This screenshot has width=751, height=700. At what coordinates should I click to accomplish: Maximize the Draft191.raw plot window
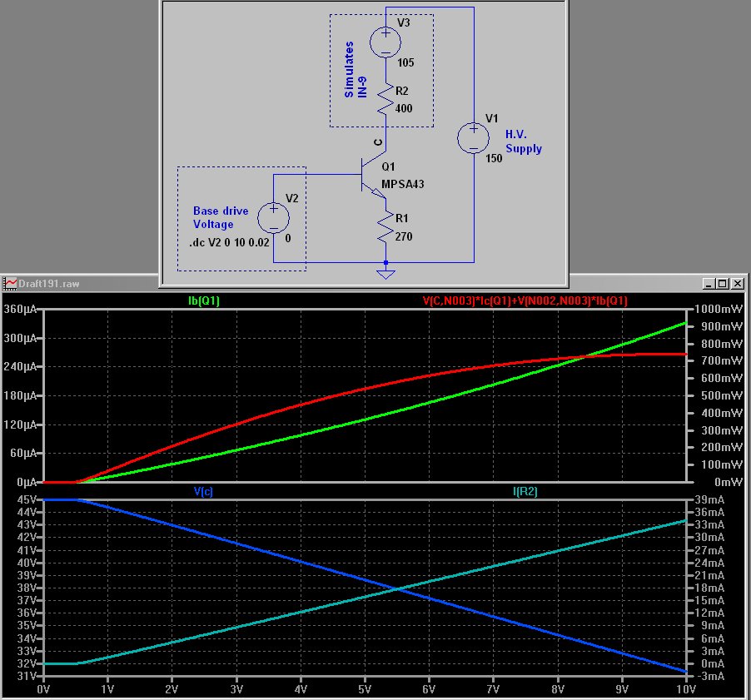tap(722, 284)
